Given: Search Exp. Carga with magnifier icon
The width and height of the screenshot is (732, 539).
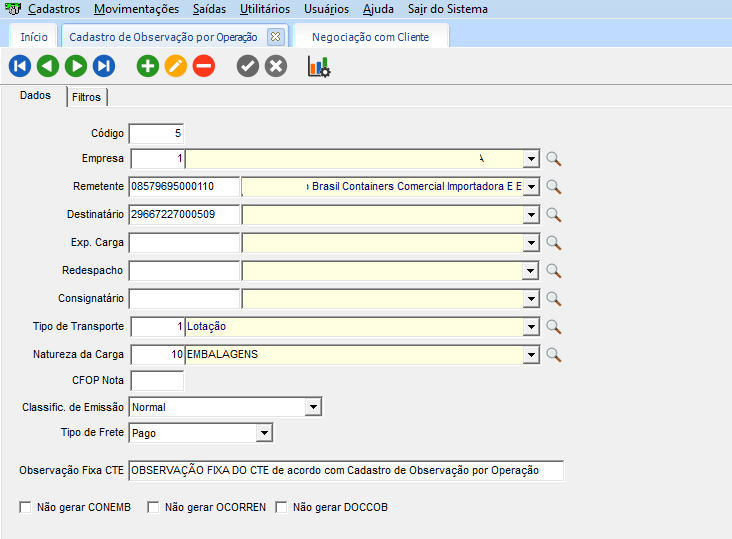Looking at the screenshot, I should click(554, 243).
